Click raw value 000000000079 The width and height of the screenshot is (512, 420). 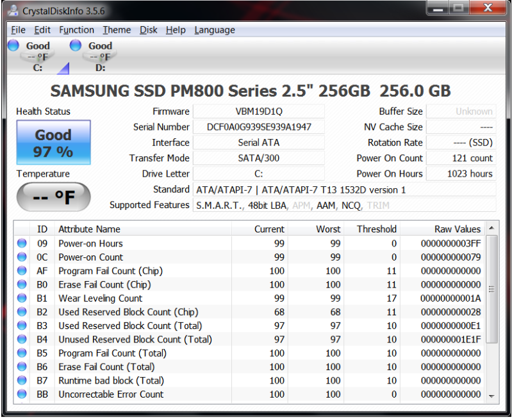pos(450,257)
